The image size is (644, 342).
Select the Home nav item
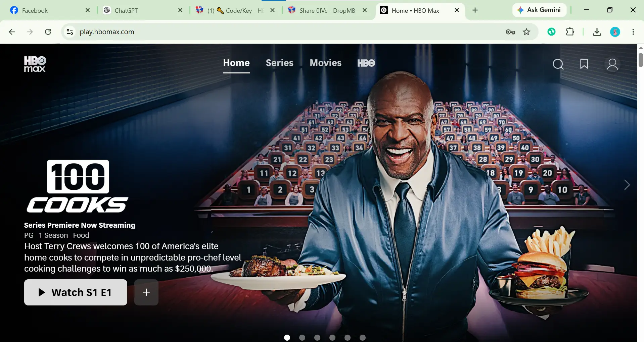point(236,63)
